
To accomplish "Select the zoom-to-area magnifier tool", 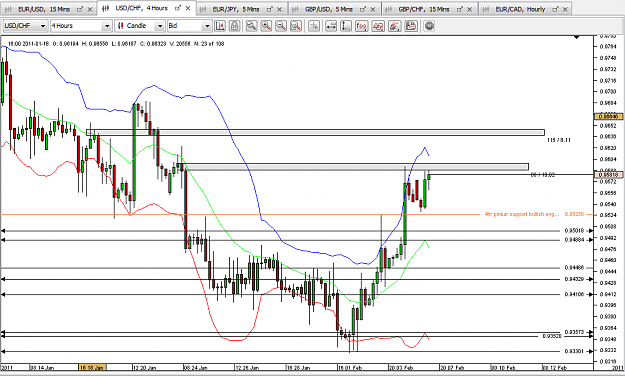I will coord(252,26).
